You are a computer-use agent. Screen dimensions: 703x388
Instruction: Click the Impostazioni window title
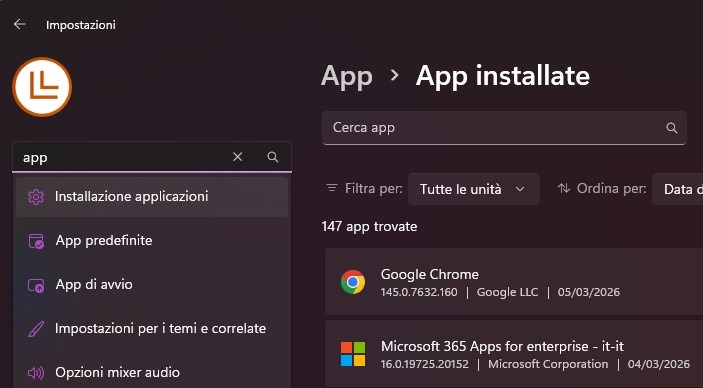pos(81,25)
